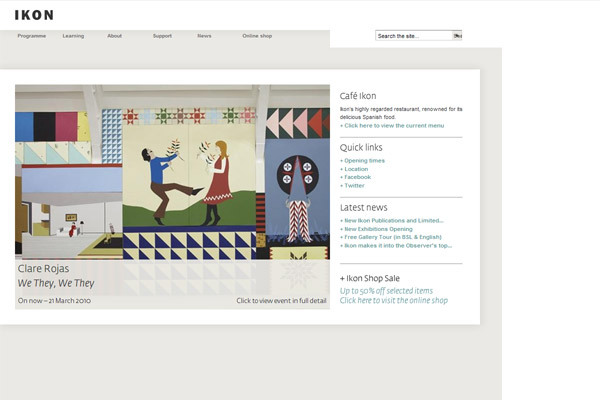Go to the Support section

click(x=162, y=36)
